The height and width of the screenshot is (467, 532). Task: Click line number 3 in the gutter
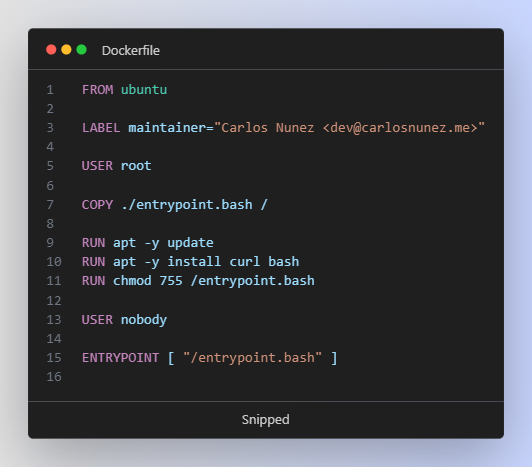[x=50, y=128]
